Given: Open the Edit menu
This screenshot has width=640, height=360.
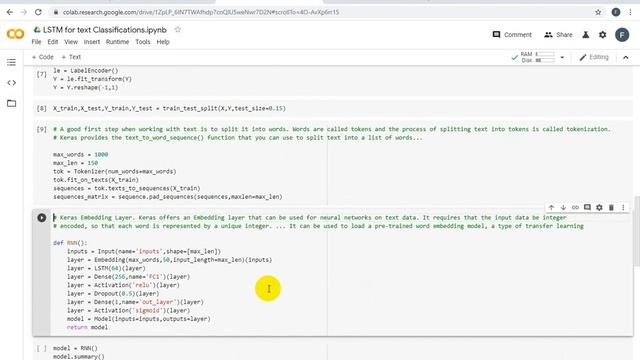Looking at the screenshot, I should 53,42.
